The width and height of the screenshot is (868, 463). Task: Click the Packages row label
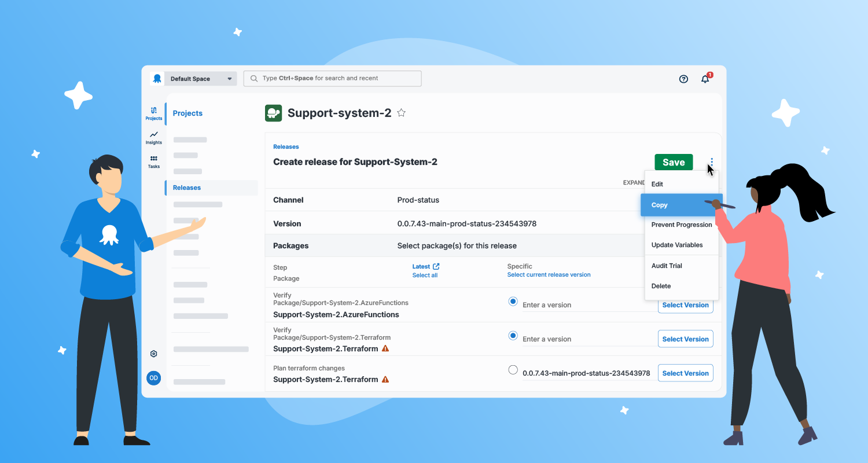click(291, 246)
